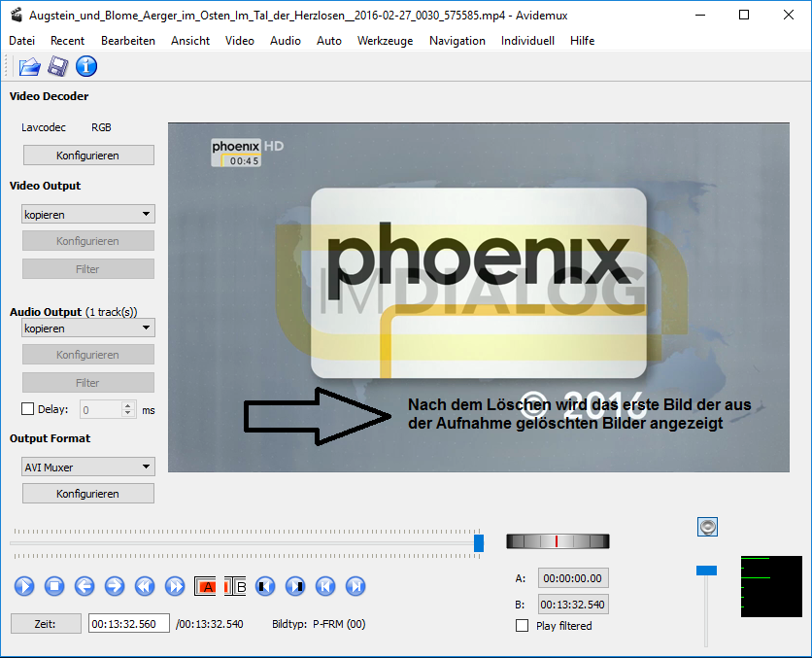The width and height of the screenshot is (812, 658).
Task: Show video information via blue info icon
Action: click(86, 66)
